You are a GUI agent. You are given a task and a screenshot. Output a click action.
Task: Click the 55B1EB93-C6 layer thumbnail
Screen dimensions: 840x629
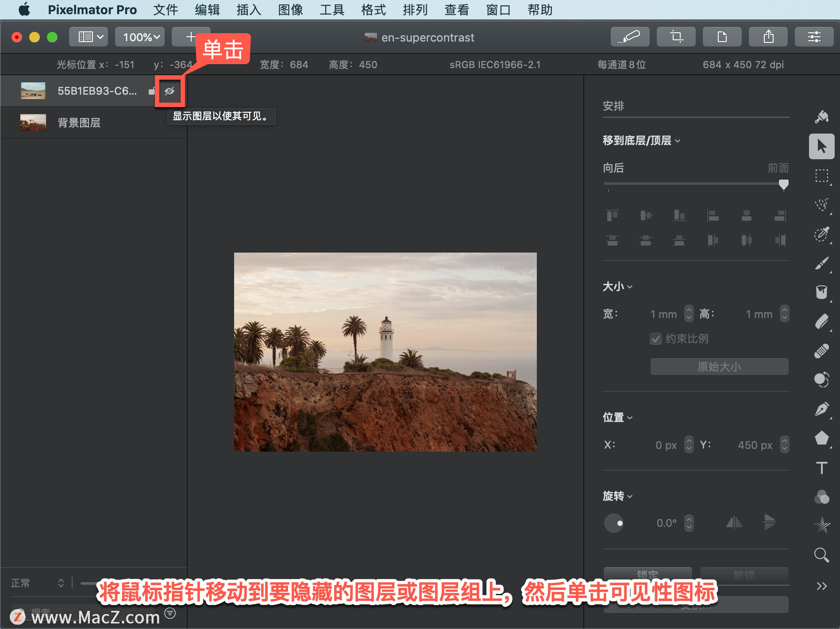33,91
